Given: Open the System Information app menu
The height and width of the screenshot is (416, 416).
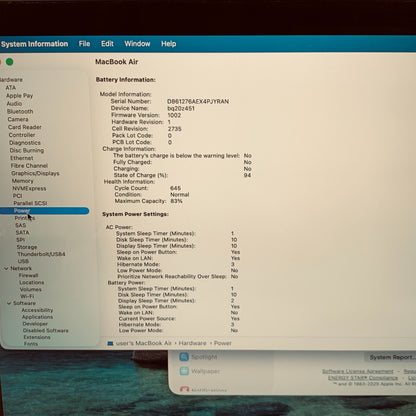Looking at the screenshot, I should 34,44.
